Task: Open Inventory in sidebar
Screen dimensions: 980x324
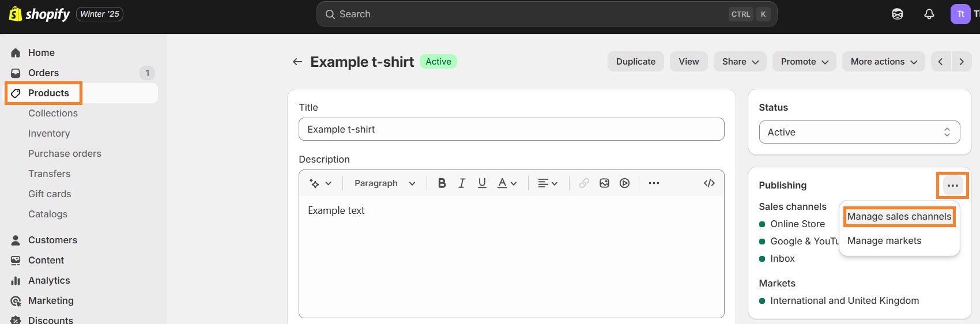Action: (49, 133)
